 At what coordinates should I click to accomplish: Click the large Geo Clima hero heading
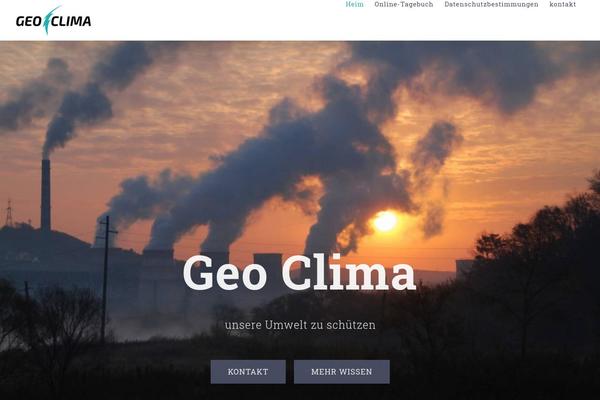click(x=299, y=273)
